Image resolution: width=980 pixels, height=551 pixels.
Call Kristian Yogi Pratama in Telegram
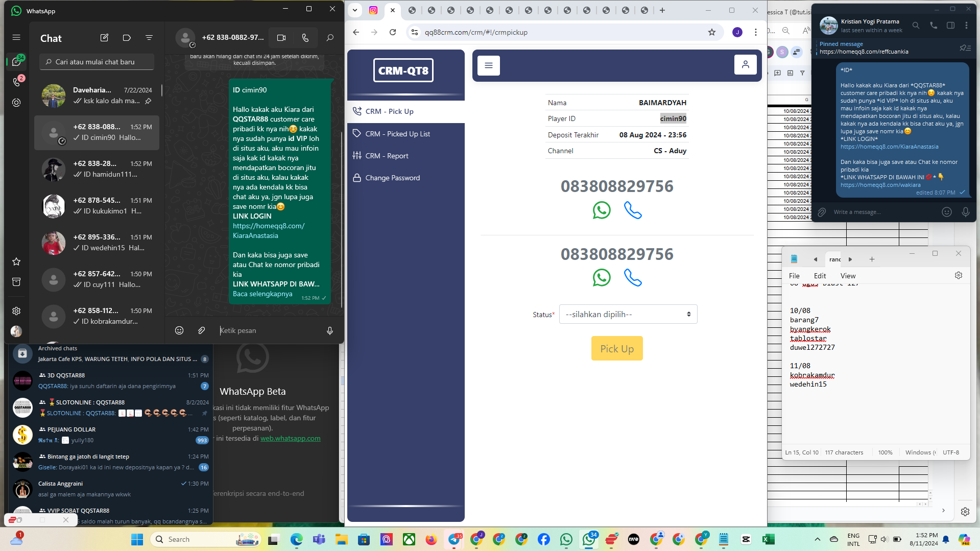[x=934, y=25]
